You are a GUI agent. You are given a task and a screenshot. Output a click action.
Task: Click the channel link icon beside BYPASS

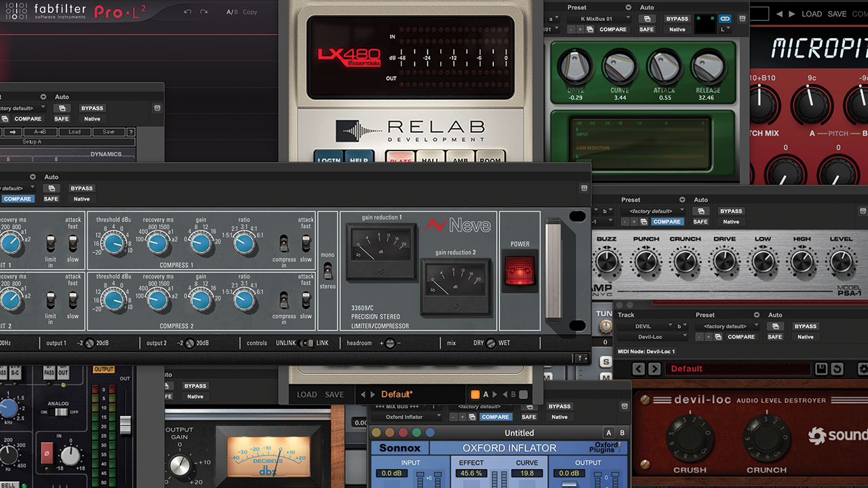tap(725, 19)
